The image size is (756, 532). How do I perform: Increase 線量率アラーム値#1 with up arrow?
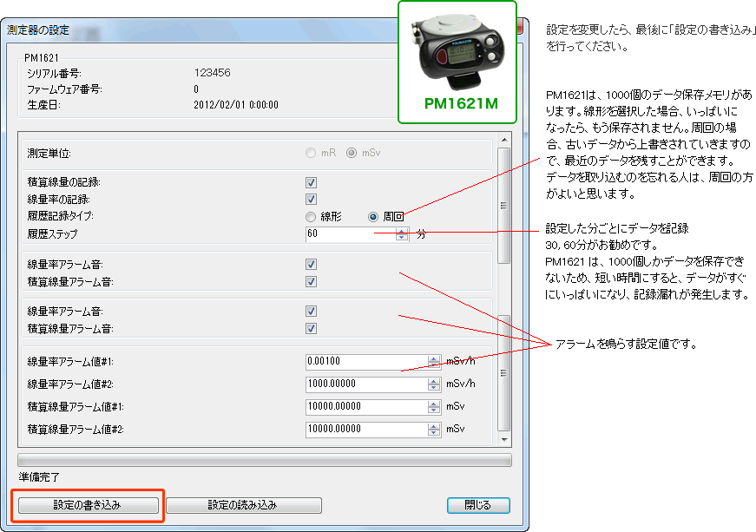434,358
